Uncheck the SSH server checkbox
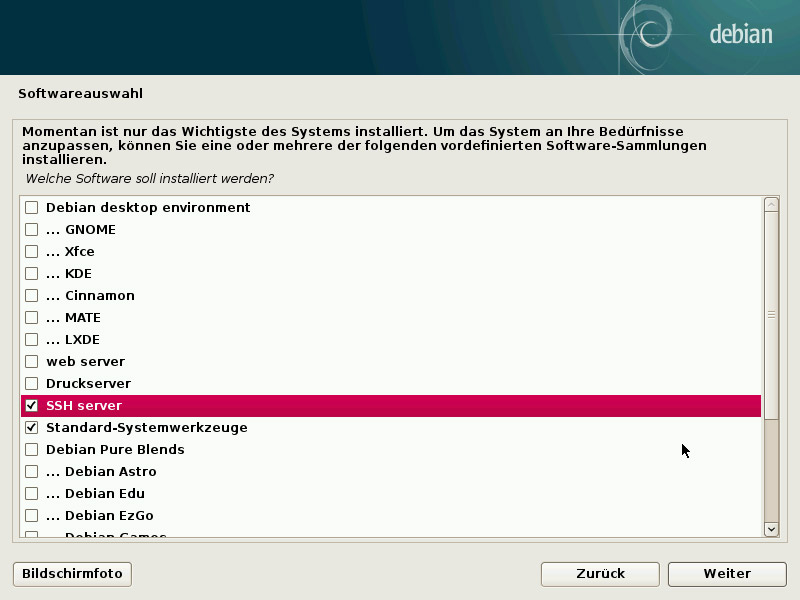Screen dimensions: 800x600 click(32, 406)
